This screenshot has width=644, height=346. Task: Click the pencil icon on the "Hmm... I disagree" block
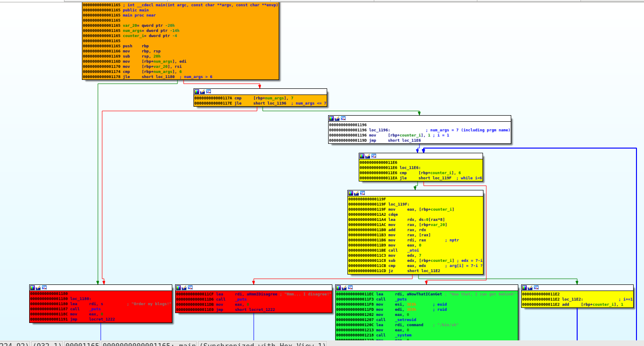(x=185, y=287)
